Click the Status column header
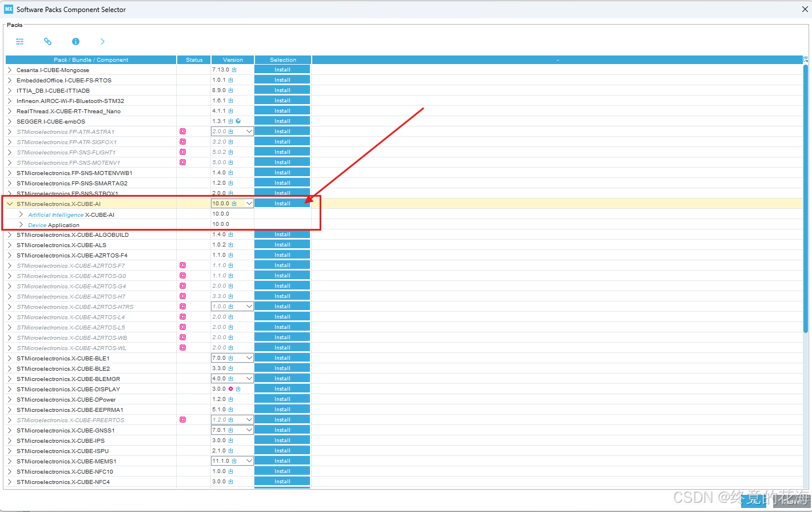 (x=194, y=59)
